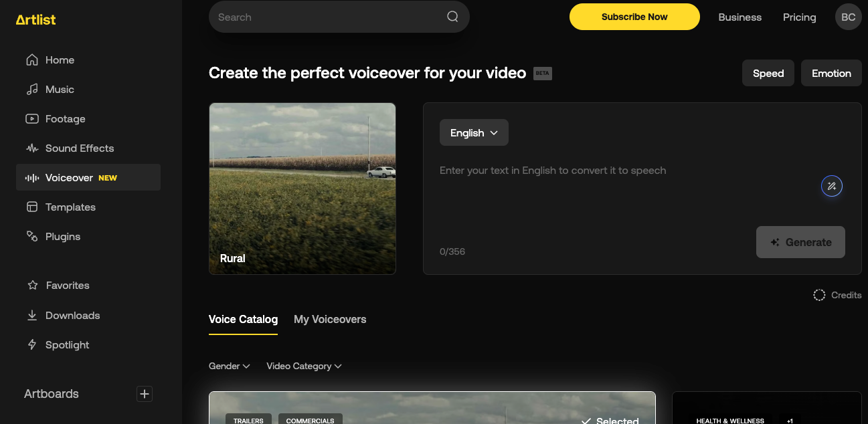Open Favorites from the sidebar
The width and height of the screenshot is (868, 424).
click(67, 286)
